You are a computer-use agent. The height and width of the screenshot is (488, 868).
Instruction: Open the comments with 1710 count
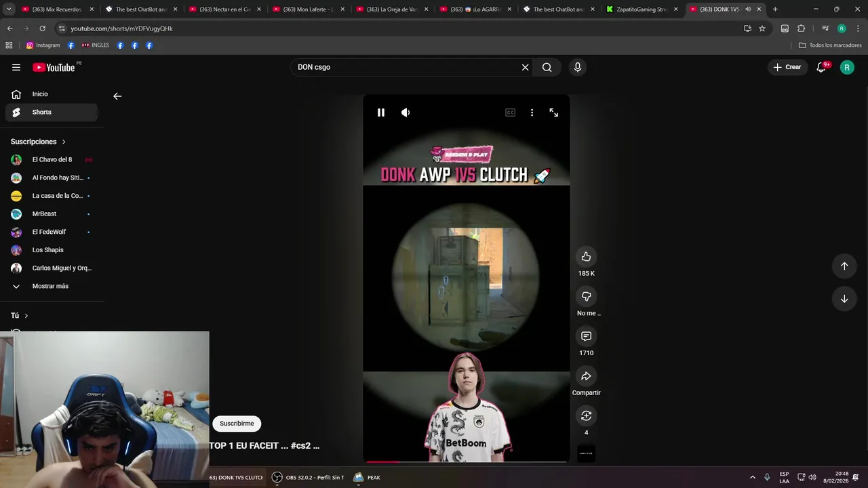click(x=586, y=336)
